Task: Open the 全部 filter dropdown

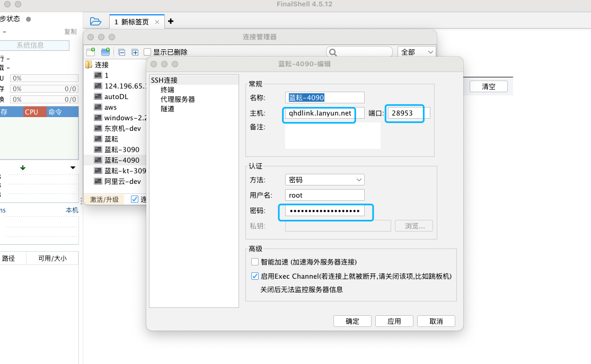Action: [x=417, y=52]
